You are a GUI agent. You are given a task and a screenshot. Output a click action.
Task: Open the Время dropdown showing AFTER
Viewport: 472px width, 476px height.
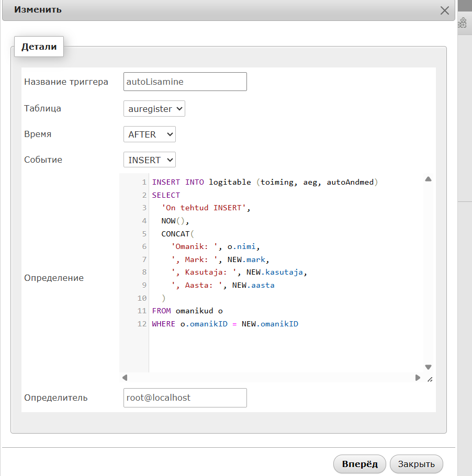150,134
